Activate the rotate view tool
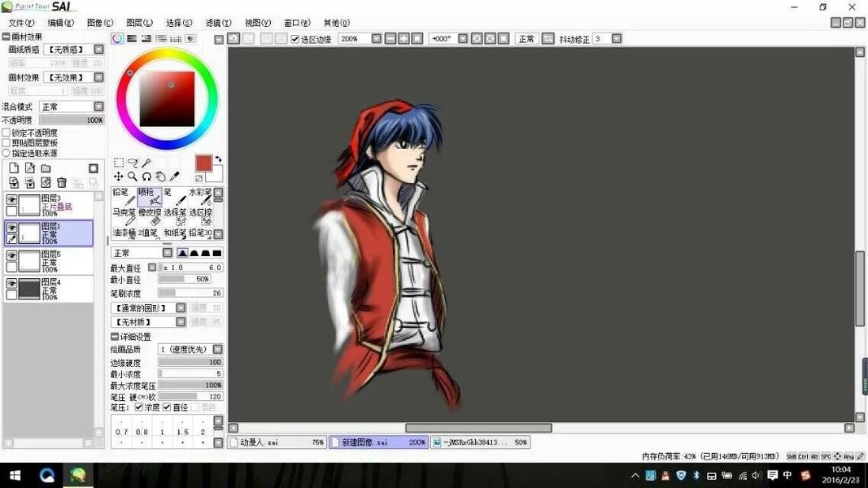Screen dimensions: 868x488 (146, 176)
